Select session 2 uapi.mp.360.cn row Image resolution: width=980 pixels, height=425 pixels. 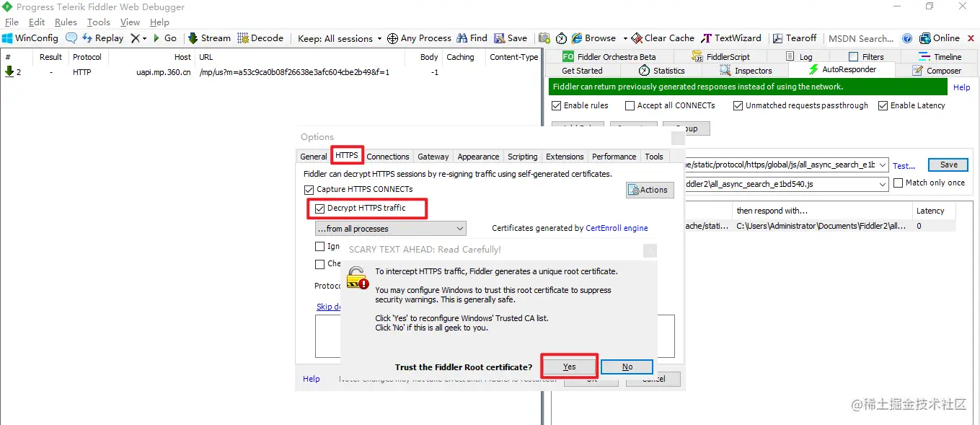(270, 72)
